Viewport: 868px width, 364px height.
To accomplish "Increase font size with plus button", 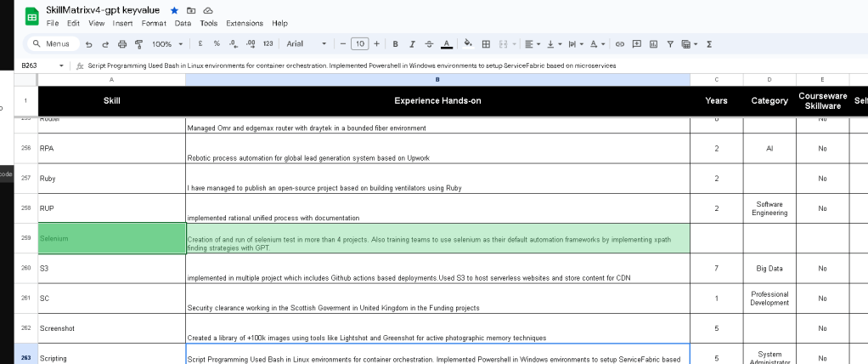I will (x=377, y=43).
